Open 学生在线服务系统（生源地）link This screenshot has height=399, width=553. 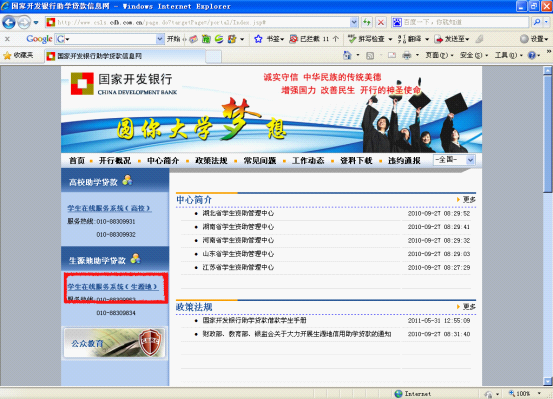click(x=113, y=286)
